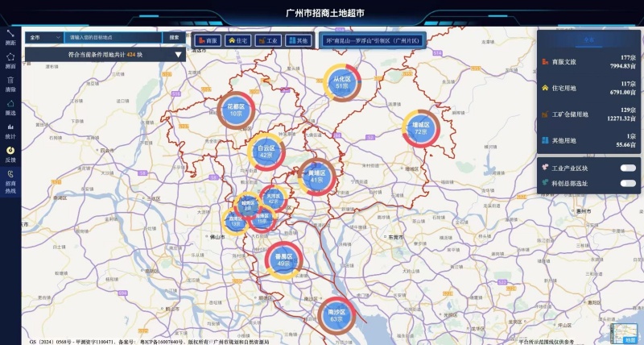The height and width of the screenshot is (345, 644).
Task: Open the 反馈 feedback panel
Action: click(10, 152)
